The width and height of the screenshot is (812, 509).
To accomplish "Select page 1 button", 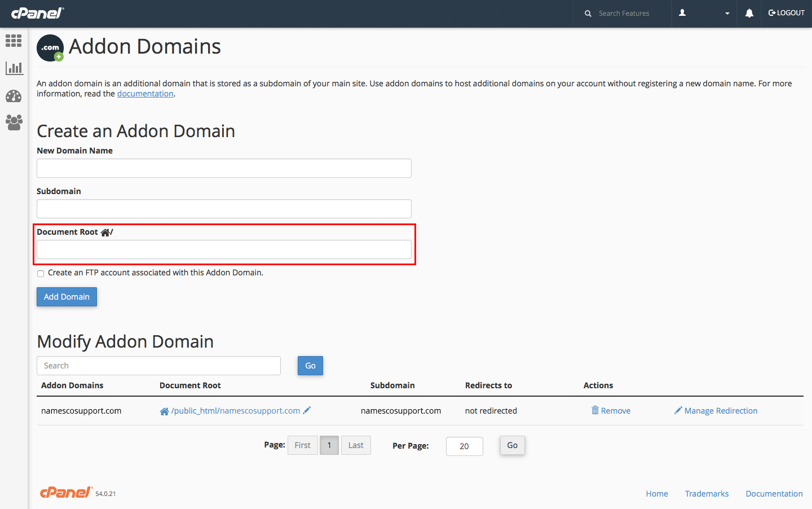I will 329,445.
